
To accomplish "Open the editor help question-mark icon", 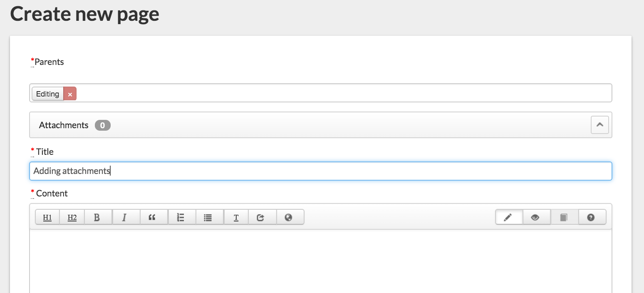I will click(x=592, y=217).
